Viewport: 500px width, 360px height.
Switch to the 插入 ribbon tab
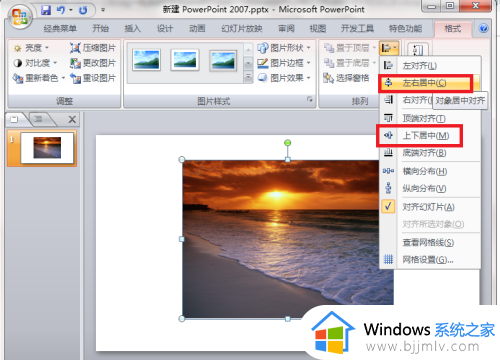[x=133, y=29]
